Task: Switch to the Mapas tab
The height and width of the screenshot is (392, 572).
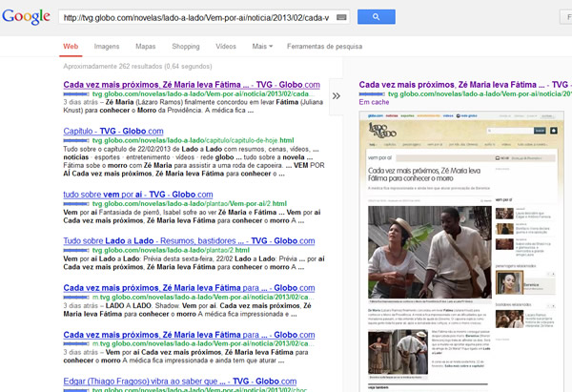Action: [146, 47]
